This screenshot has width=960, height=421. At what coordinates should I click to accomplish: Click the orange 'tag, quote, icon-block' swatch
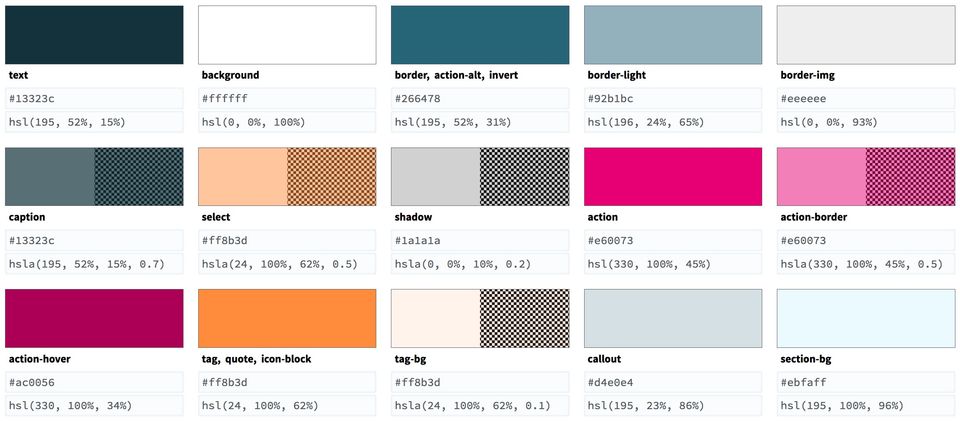coord(288,318)
